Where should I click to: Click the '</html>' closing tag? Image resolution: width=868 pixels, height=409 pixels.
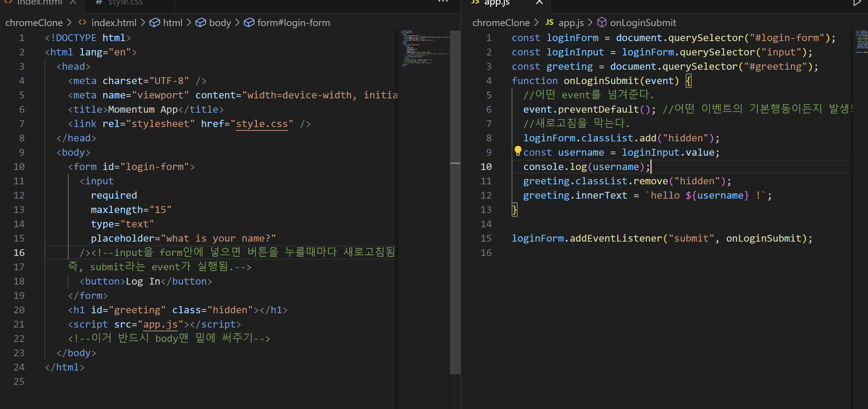point(65,367)
